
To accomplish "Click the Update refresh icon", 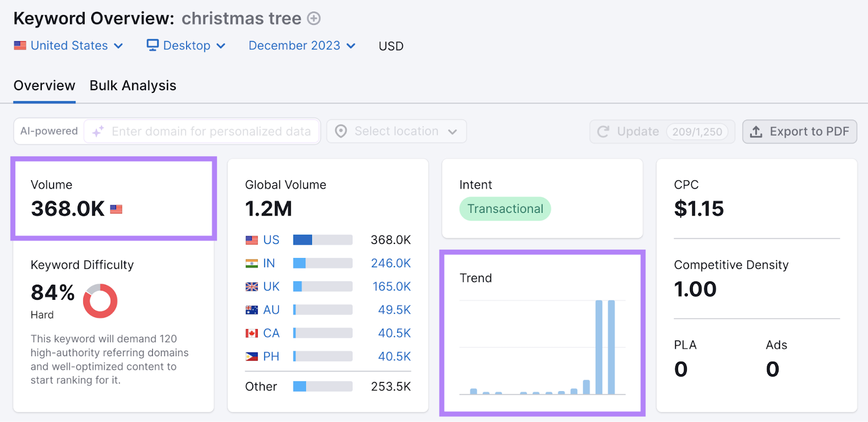I will [603, 131].
